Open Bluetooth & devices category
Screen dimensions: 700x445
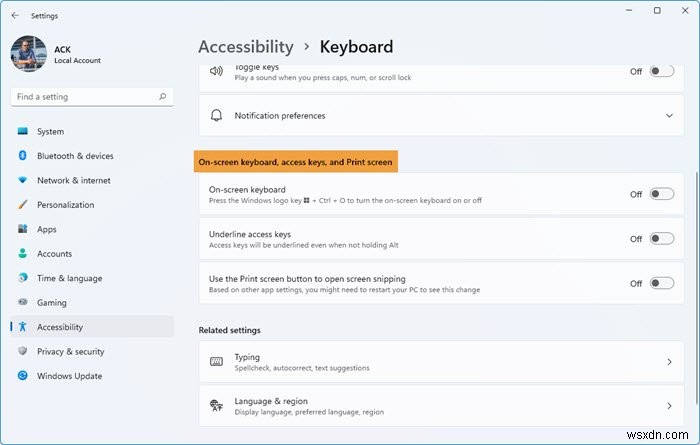point(92,156)
